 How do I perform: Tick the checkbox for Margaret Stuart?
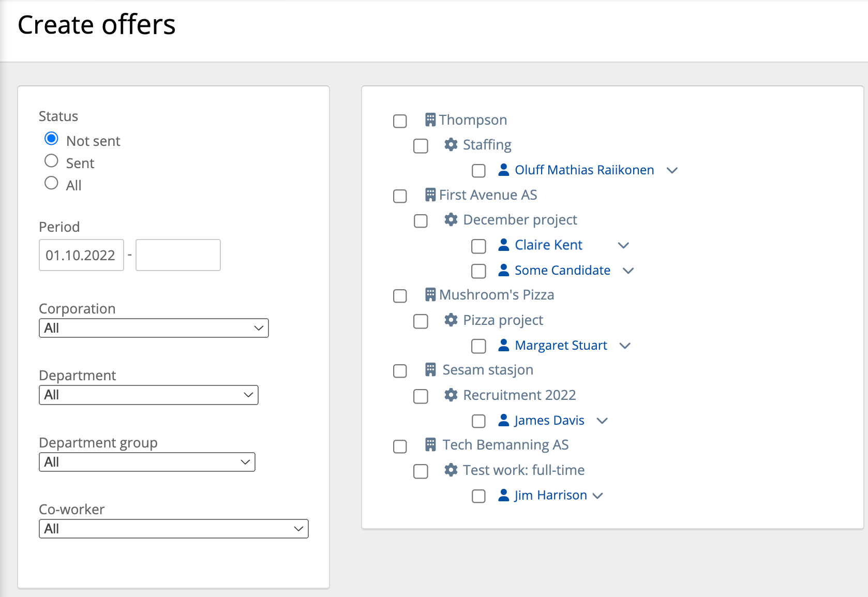coord(478,346)
